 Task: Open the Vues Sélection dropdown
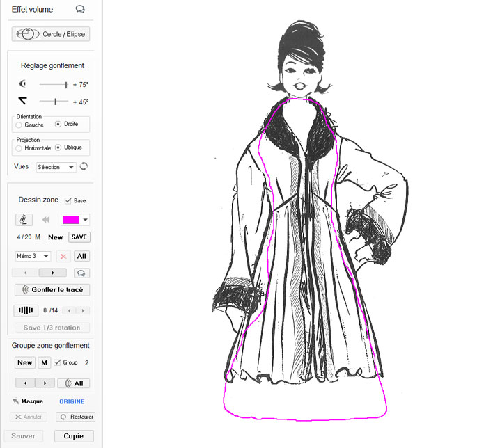[56, 167]
